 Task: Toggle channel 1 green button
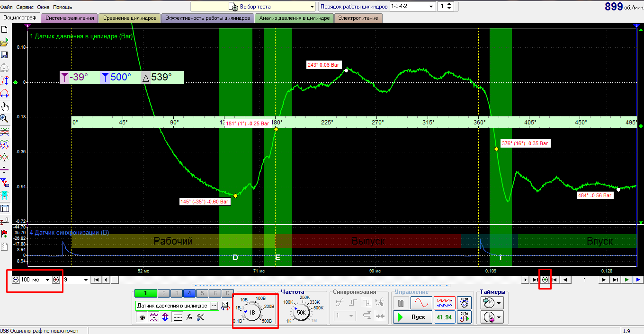pyautogui.click(x=145, y=293)
